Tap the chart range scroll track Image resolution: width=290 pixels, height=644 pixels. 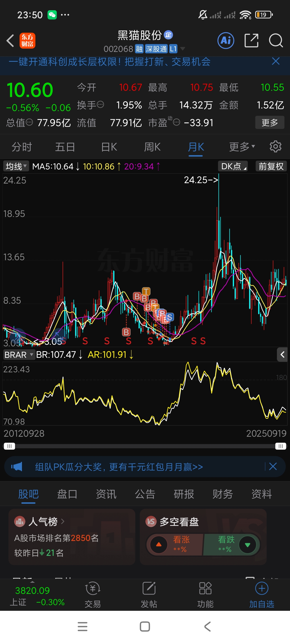145,446
